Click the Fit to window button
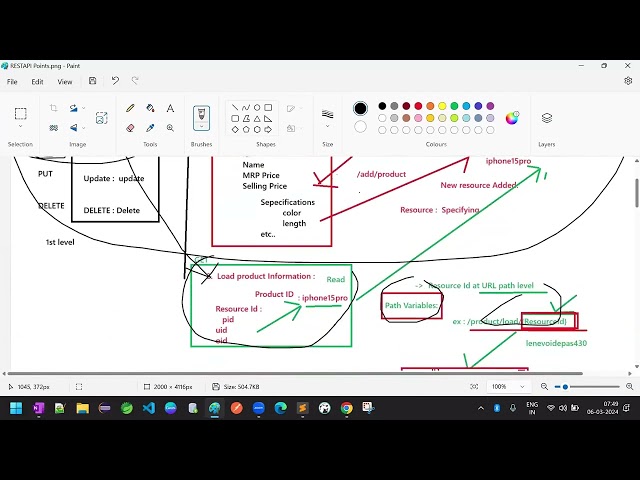This screenshot has height=480, width=640. click(x=474, y=386)
